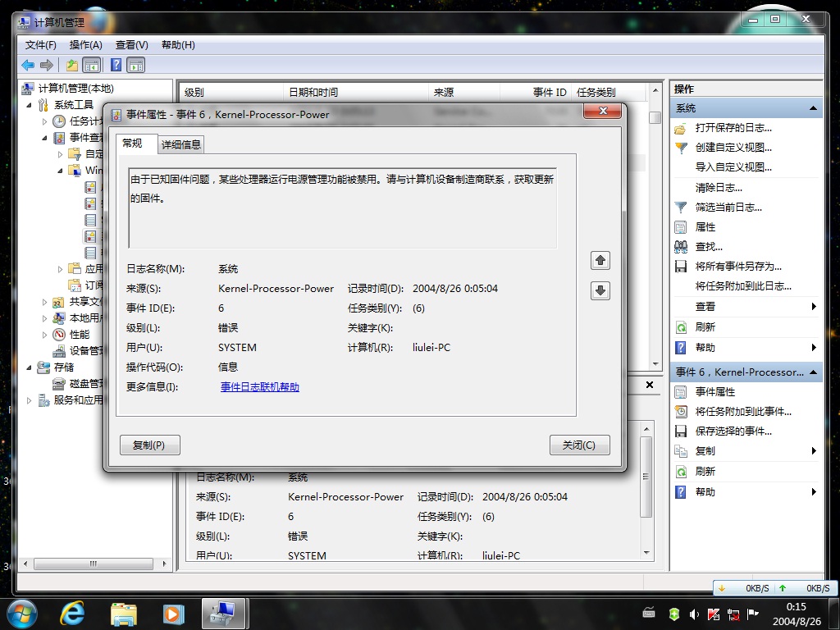Click the 关闭(C) button
This screenshot has height=630, width=840.
[579, 445]
